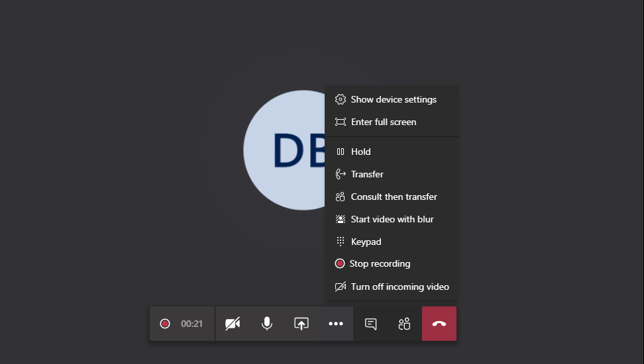The width and height of the screenshot is (644, 364).
Task: Click the red recording indicator in toolbar
Action: (165, 324)
